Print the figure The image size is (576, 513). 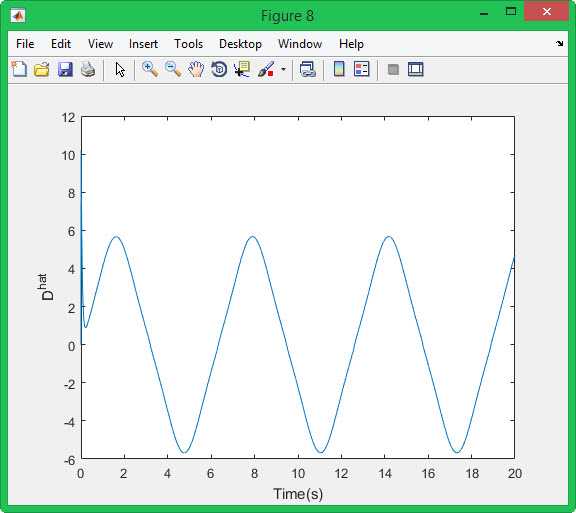[x=88, y=69]
